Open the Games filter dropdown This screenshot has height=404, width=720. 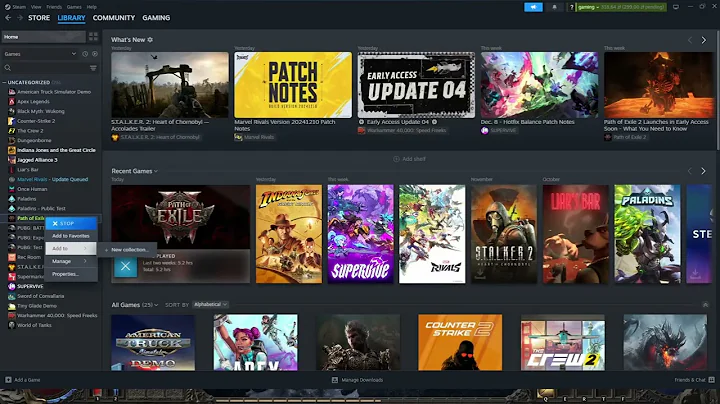pos(39,54)
